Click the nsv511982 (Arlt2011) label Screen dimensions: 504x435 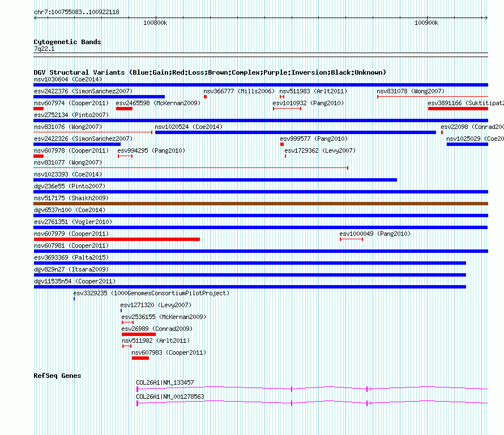point(156,341)
